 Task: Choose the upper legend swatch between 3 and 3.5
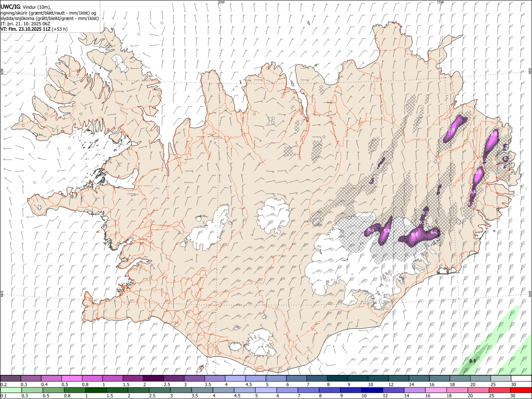pos(195,378)
